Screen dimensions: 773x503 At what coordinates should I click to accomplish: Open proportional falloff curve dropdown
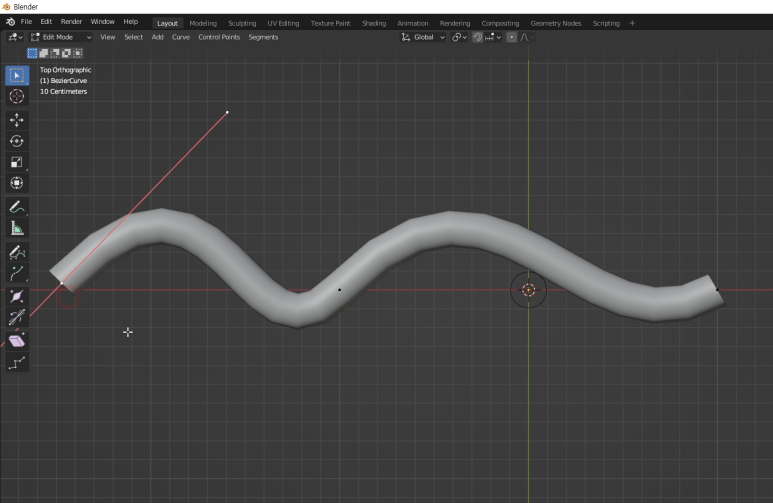(x=527, y=37)
